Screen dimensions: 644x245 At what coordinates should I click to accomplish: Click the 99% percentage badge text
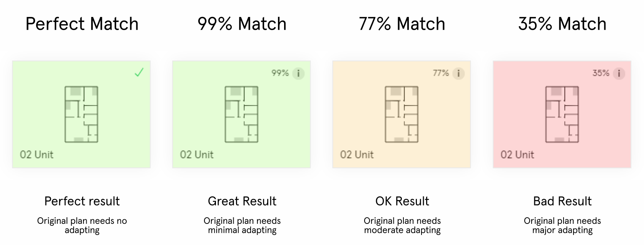click(x=280, y=73)
